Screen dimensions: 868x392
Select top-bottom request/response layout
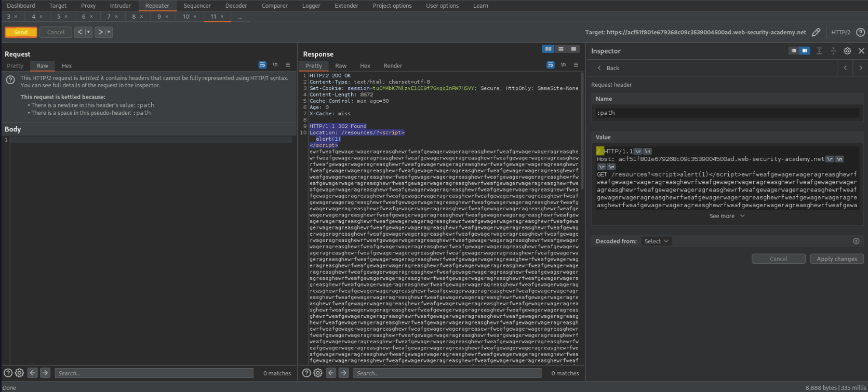tap(560, 49)
